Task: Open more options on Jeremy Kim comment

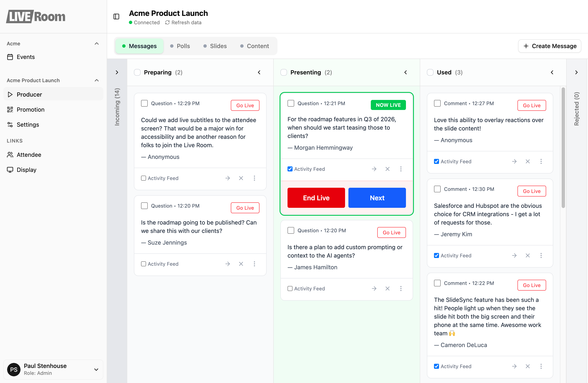Action: tap(541, 255)
